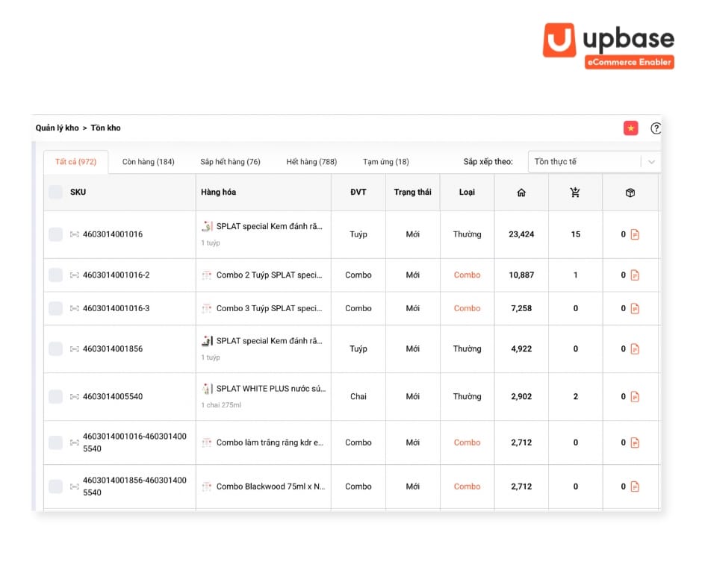The height and width of the screenshot is (588, 702).
Task: Switch to Tất cả (972) tab
Action: 75,162
